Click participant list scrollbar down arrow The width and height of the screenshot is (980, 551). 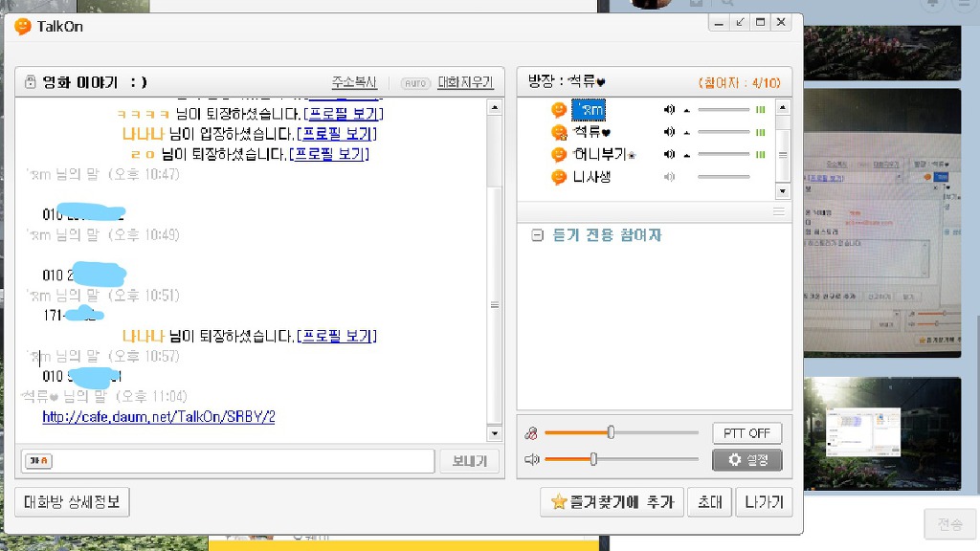coord(783,191)
